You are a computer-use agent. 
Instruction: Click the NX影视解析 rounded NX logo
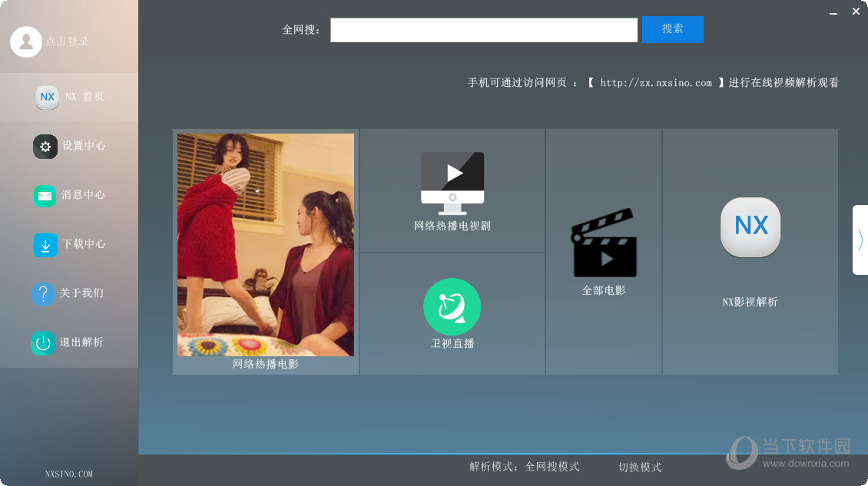750,226
